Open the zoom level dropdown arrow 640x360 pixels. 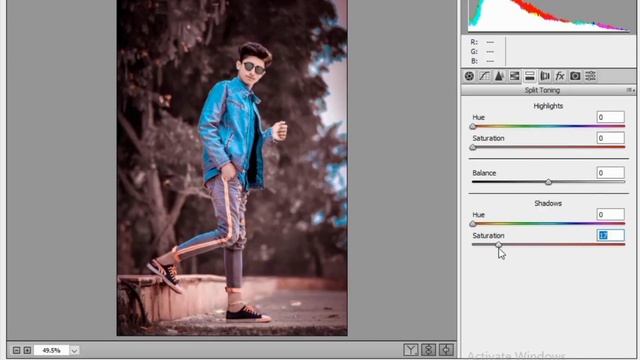pyautogui.click(x=74, y=350)
